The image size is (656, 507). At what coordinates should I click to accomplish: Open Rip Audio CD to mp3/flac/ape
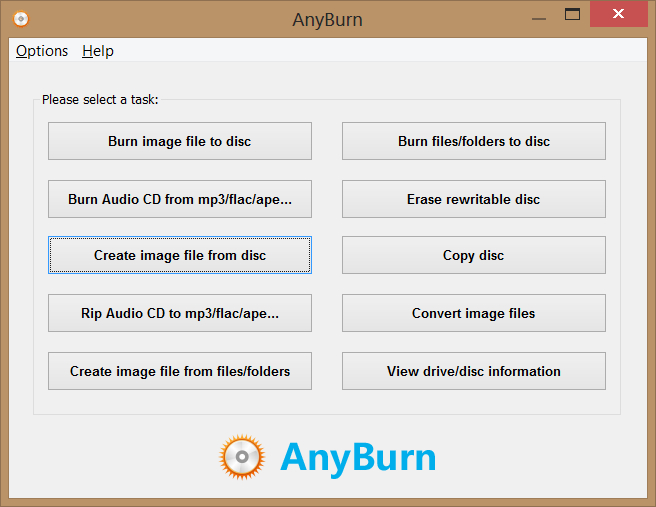pyautogui.click(x=180, y=313)
